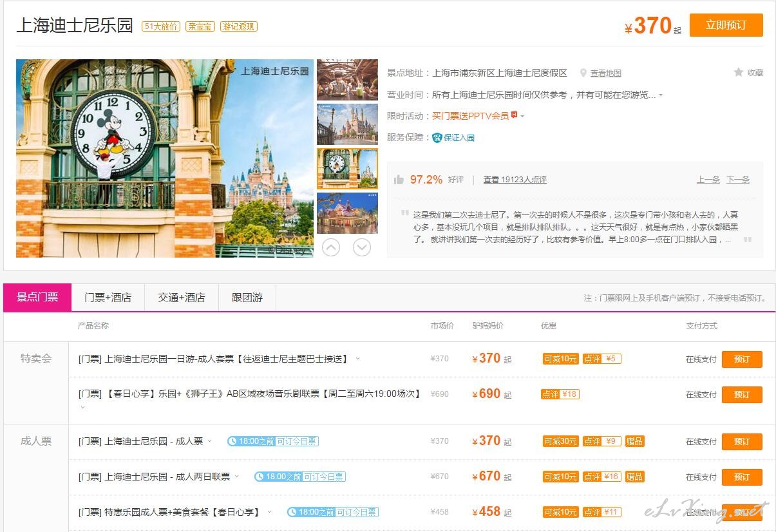The width and height of the screenshot is (776, 532).
Task: Click 赠品 badge on 成人两日联票 row
Action: (635, 477)
